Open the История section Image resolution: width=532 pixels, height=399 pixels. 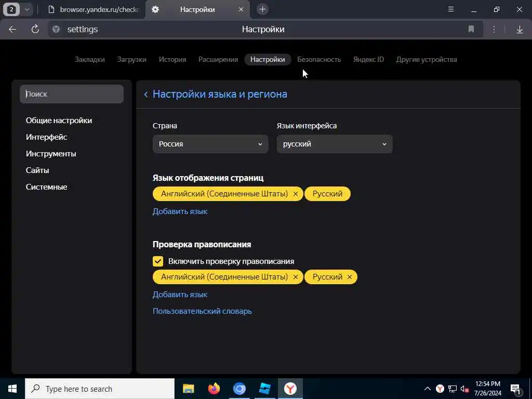172,59
